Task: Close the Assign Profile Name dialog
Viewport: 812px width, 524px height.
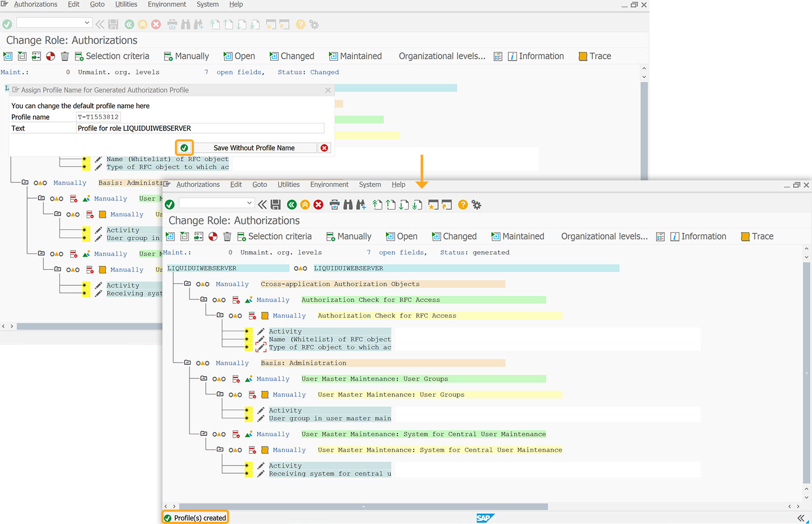Action: 328,90
